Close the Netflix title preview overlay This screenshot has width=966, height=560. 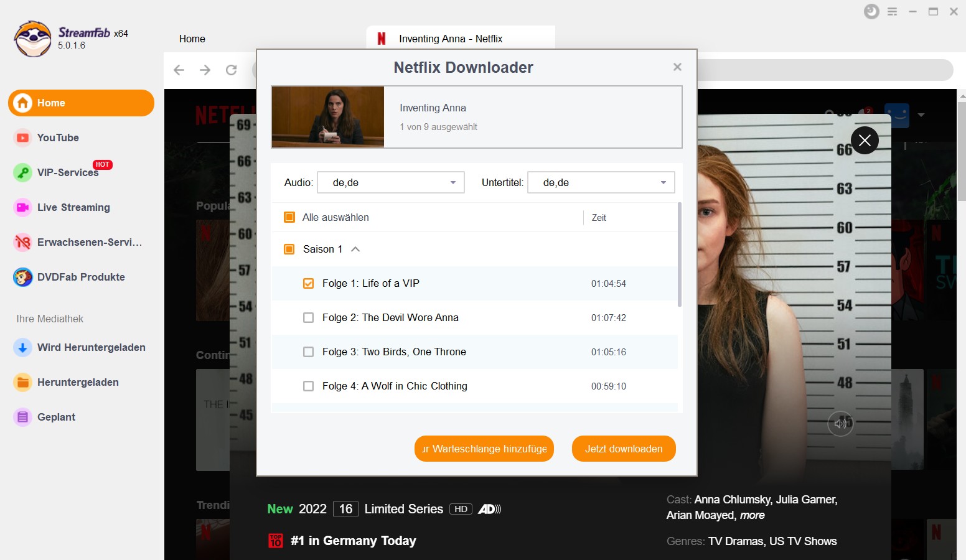(x=865, y=140)
